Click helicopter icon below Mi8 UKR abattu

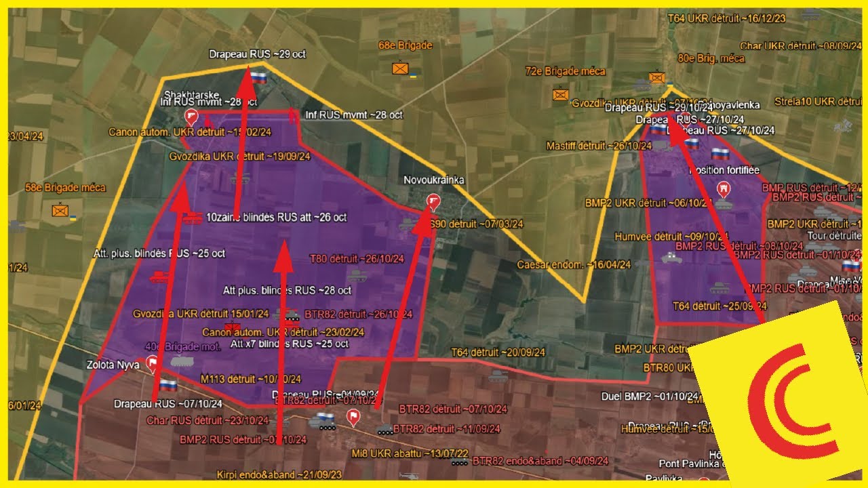[408, 476]
